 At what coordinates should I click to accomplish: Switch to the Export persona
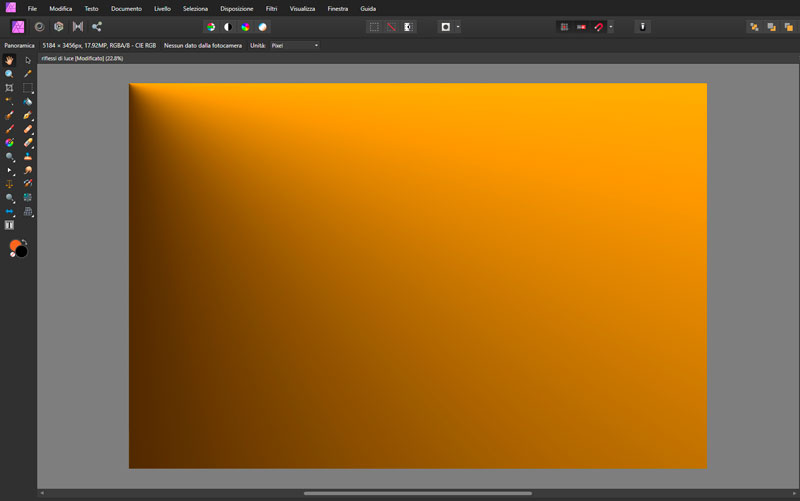pyautogui.click(x=97, y=27)
